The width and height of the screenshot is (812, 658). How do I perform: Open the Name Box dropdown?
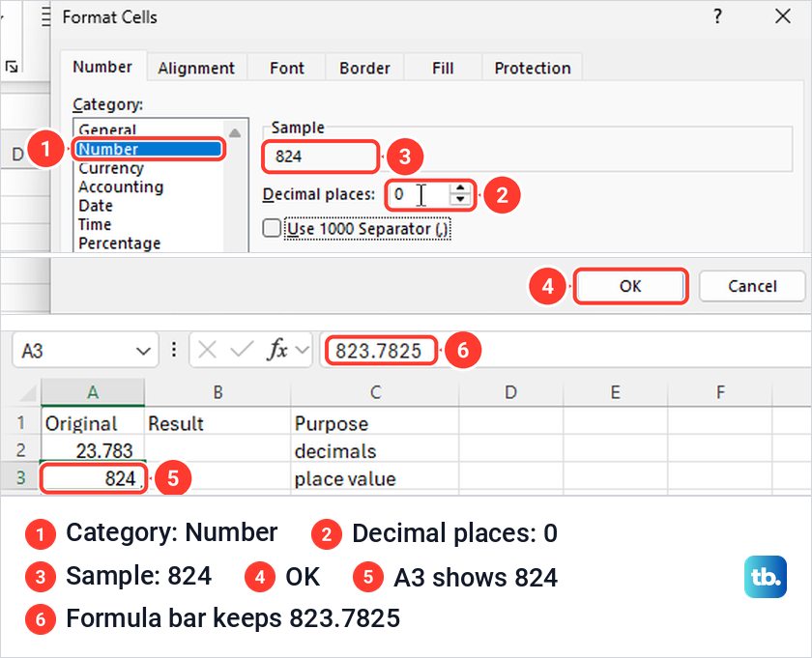point(143,352)
